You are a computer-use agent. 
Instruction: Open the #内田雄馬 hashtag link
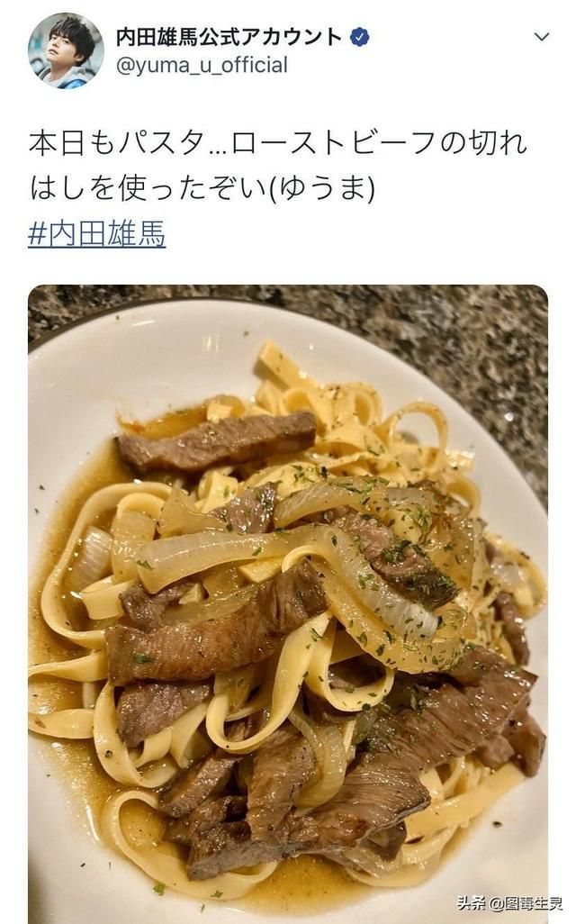click(x=96, y=233)
